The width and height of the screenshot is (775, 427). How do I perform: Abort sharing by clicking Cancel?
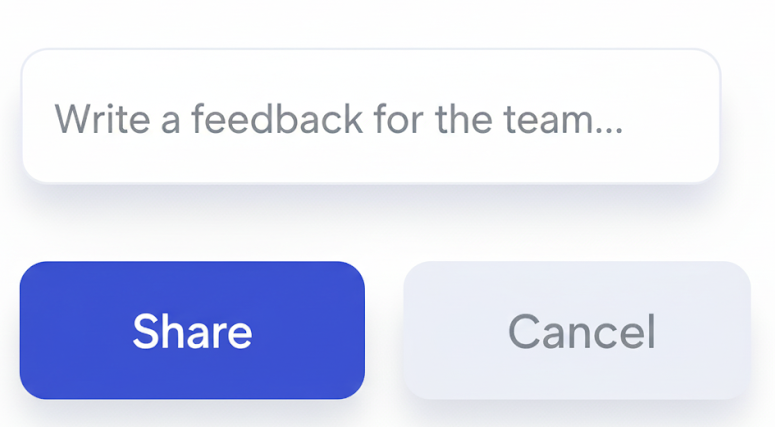pos(577,331)
